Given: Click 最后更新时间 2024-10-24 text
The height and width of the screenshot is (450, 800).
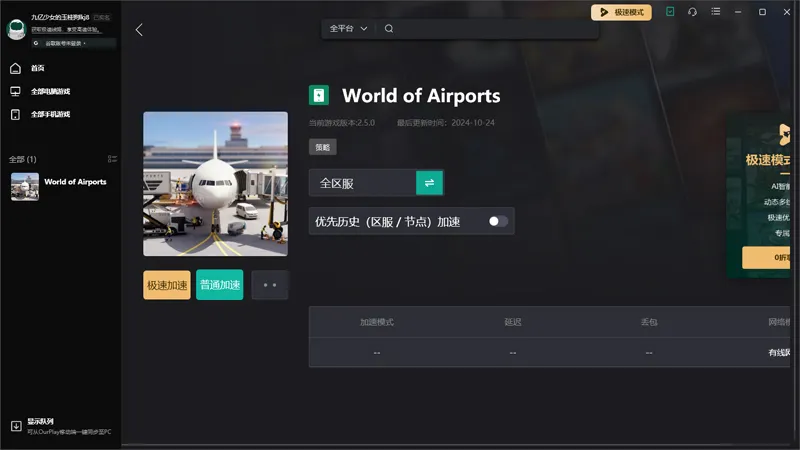Looking at the screenshot, I should pyautogui.click(x=446, y=122).
